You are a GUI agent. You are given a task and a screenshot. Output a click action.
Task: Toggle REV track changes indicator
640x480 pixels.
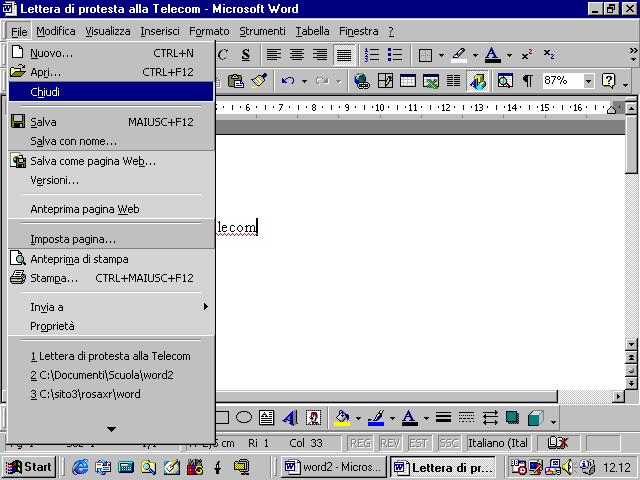390,443
